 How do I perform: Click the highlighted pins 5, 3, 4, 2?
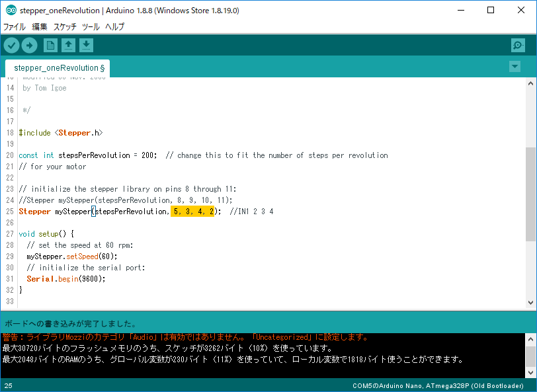click(x=192, y=212)
